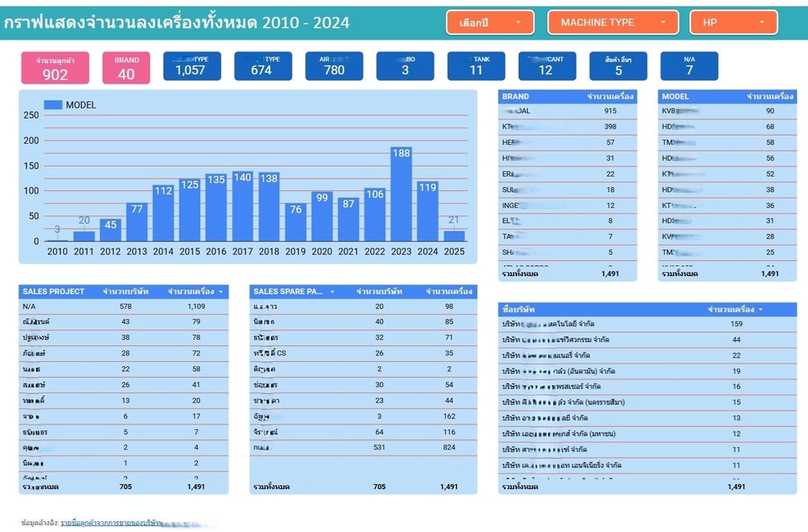808x532 pixels.
Task: Sort by SALES PROJECT column header
Action: [x=54, y=291]
